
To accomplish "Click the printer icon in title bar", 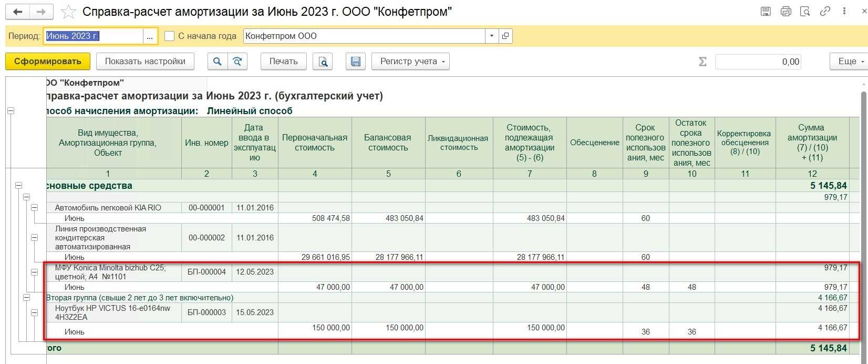I will click(786, 12).
